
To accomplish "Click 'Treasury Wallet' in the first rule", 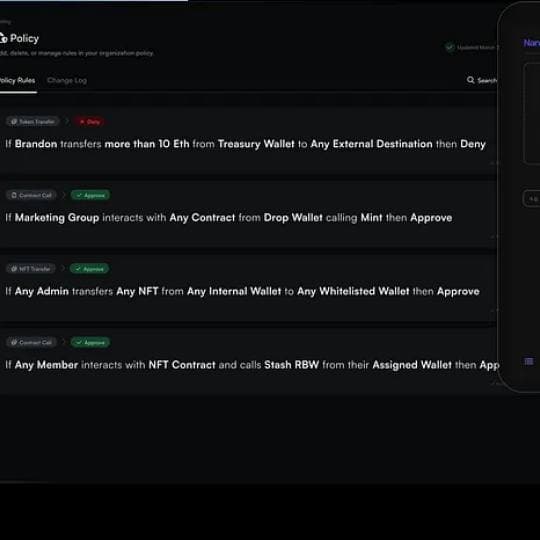I will tap(256, 144).
